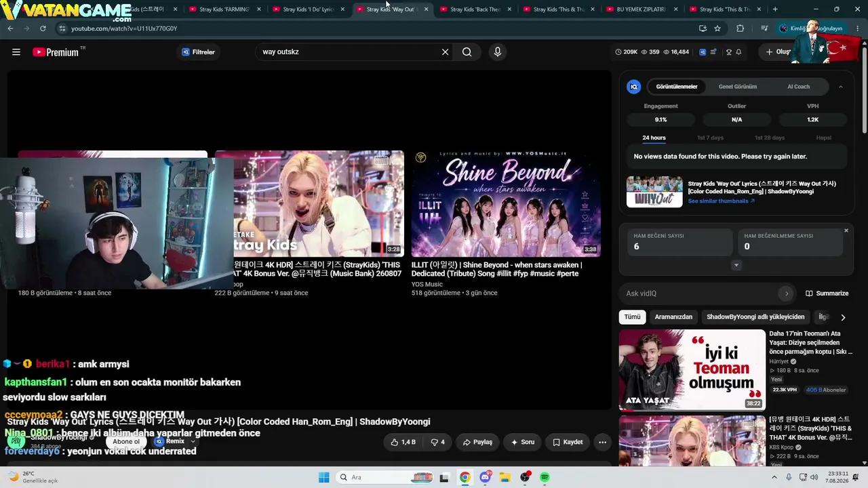Open the Shine Beyond ILLIT video thumbnail
This screenshot has height=488, width=868.
506,203
